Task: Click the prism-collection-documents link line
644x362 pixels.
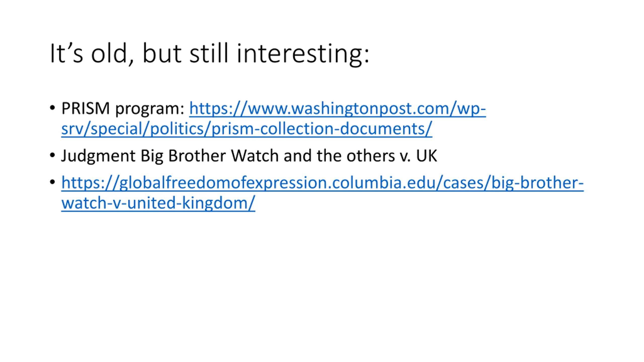Action: [x=247, y=129]
